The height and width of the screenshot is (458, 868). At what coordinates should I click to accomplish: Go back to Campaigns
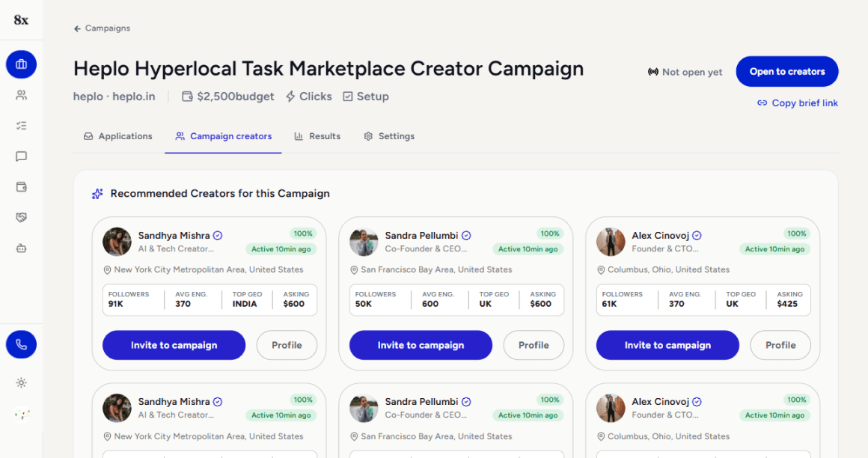tap(102, 28)
